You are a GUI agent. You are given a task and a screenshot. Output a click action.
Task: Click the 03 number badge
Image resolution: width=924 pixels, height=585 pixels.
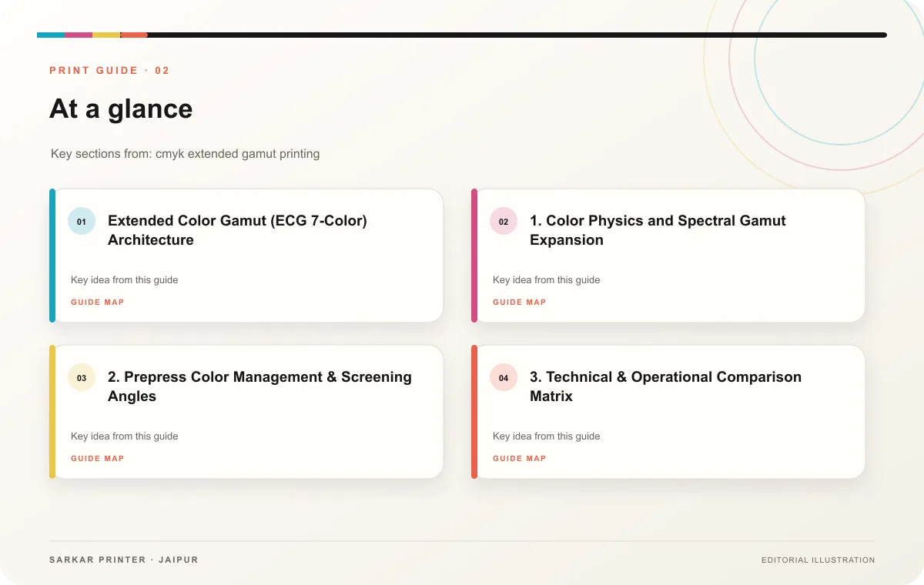point(82,377)
